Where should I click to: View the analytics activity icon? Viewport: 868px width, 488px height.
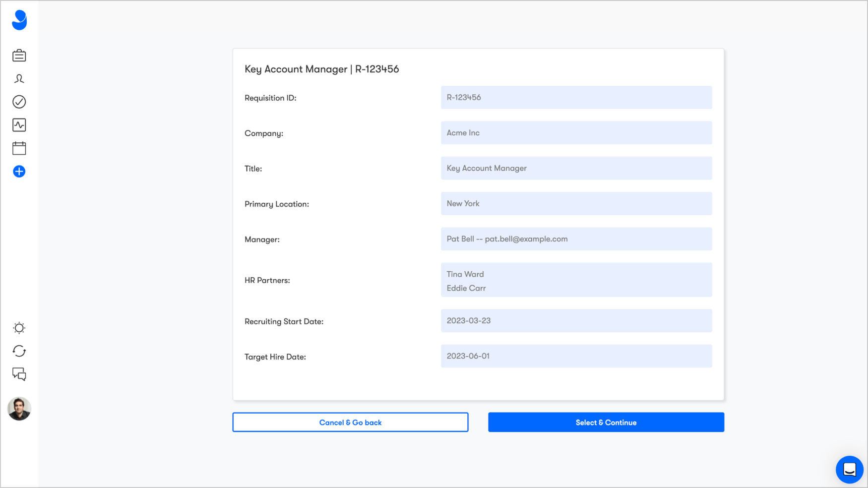pos(19,125)
